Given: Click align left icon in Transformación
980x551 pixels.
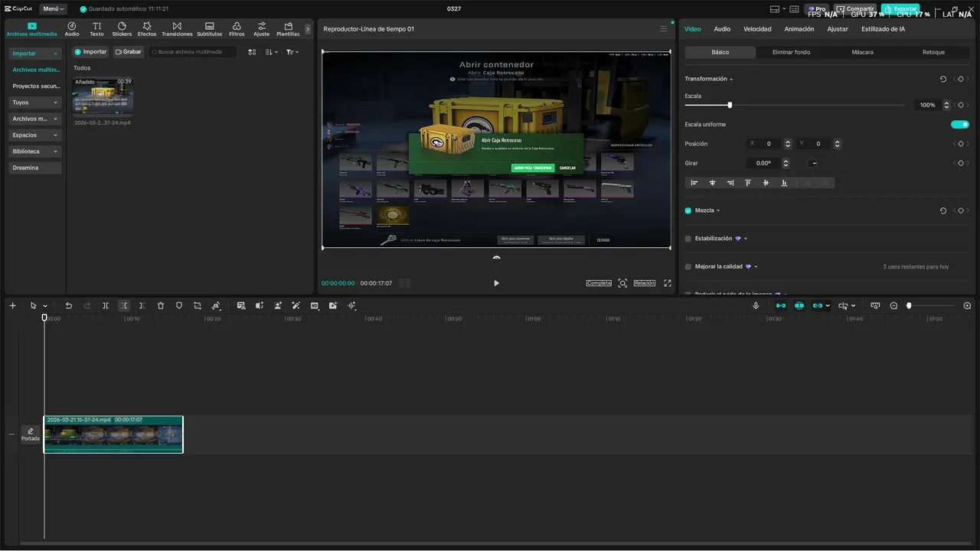Looking at the screenshot, I should pyautogui.click(x=694, y=183).
